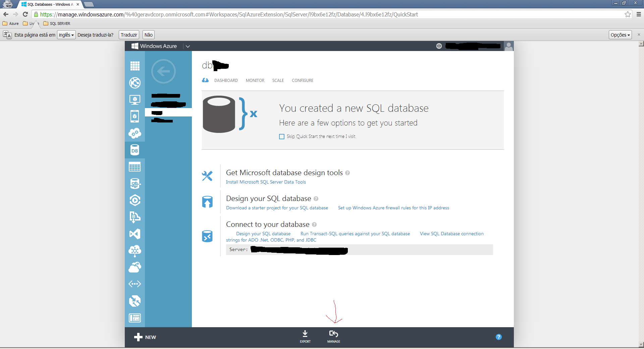Open Quick Start cloud icon before Dashboard

point(205,80)
